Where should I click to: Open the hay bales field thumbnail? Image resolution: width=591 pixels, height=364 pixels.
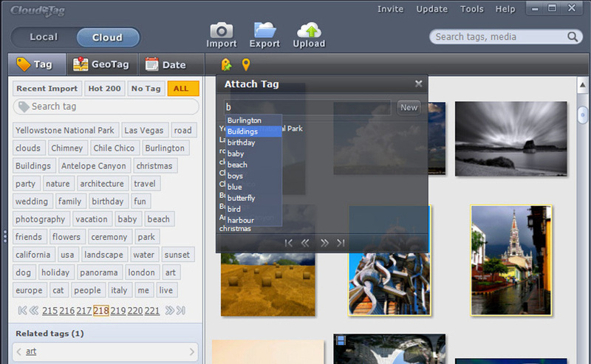pos(268,284)
